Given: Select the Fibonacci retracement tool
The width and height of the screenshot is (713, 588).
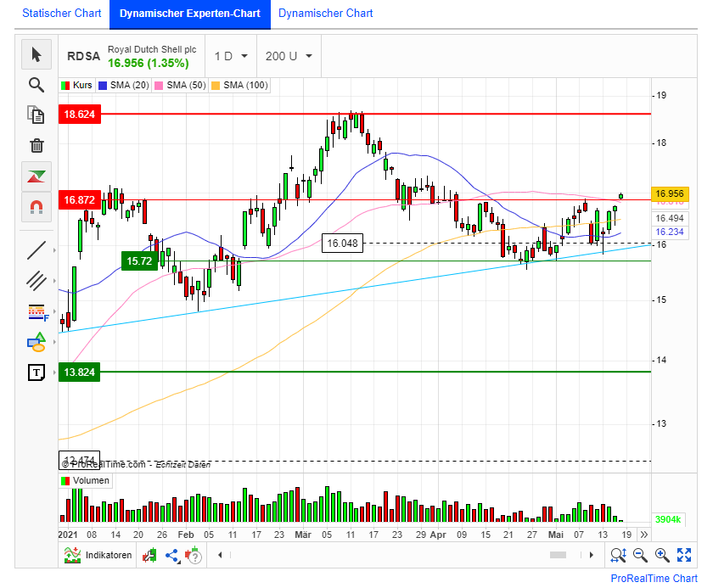Looking at the screenshot, I should tap(38, 312).
